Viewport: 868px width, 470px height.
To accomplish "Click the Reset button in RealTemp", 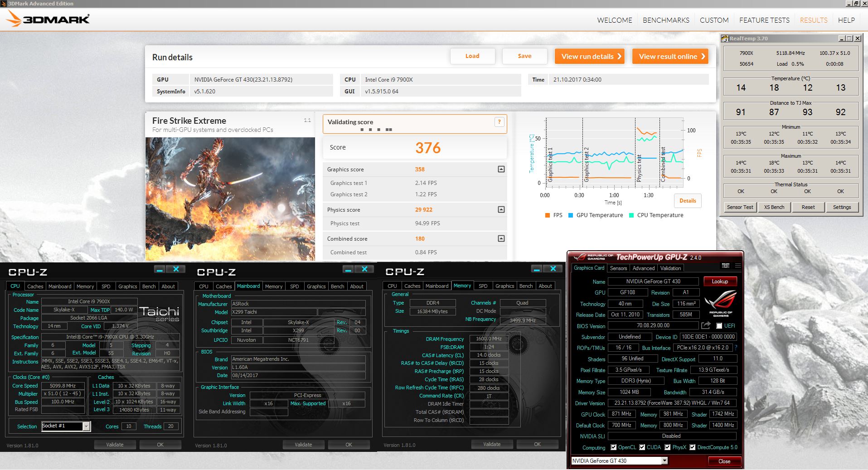I will [808, 207].
